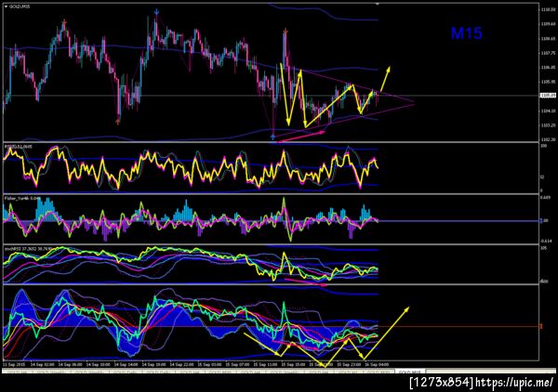
Task: Click the 11 Sep 2015 date label
Action: (x=14, y=364)
